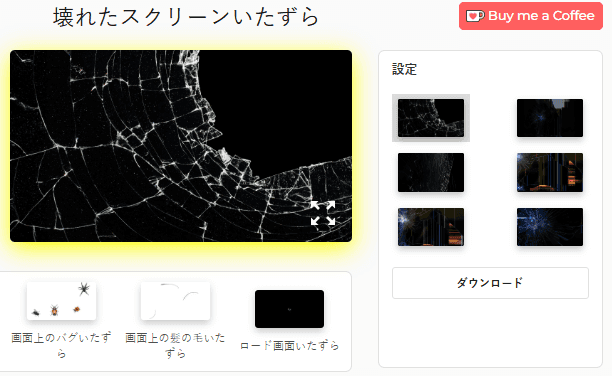
Task: Open the hair on screen prank thumbnail
Action: click(175, 301)
